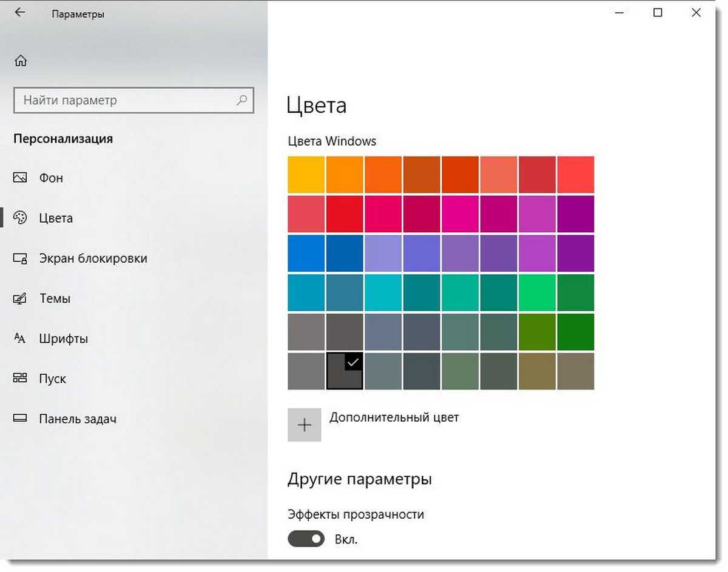Turn off Эффекты прозрачности toggle
The image size is (728, 572).
306,539
